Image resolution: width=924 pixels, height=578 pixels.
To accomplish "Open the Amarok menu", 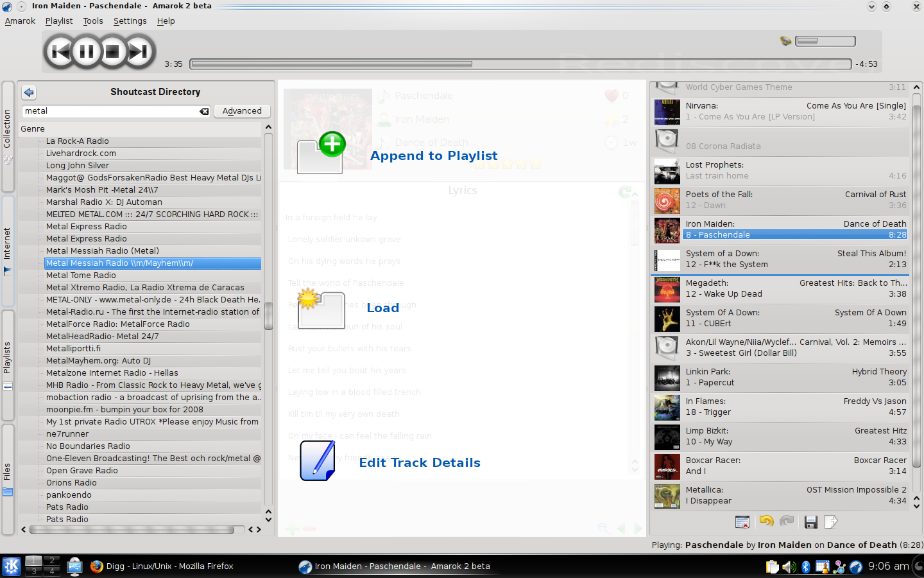I will coord(20,21).
